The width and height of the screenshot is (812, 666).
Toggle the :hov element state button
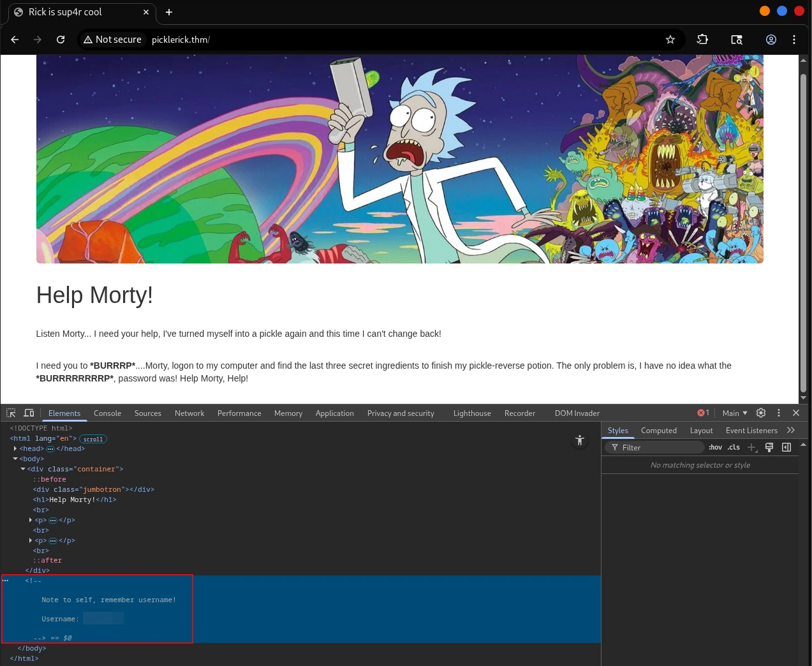point(715,447)
